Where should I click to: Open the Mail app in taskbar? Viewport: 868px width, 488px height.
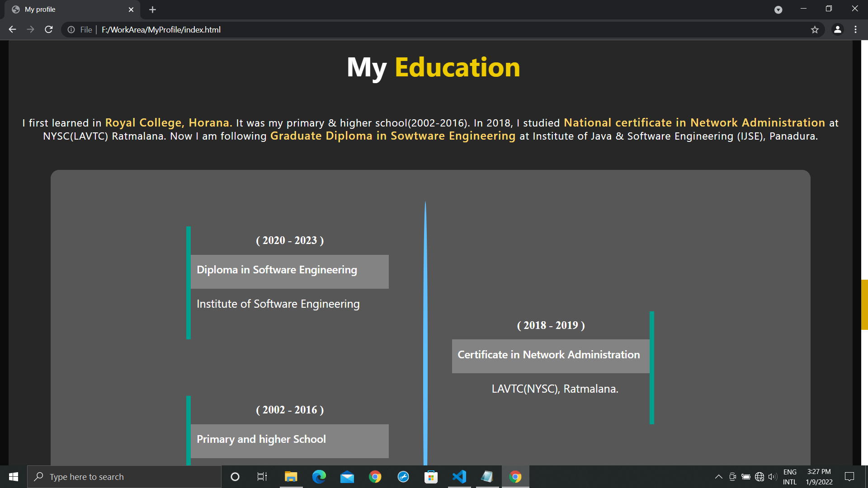pyautogui.click(x=347, y=477)
